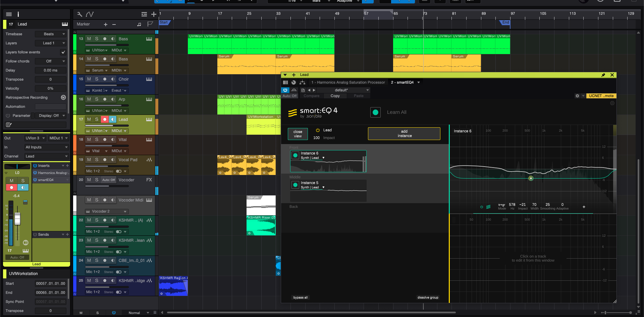Screen dimensions: 644x317
Task: Click the Copy button in plugin toolbar
Action: 335,96
